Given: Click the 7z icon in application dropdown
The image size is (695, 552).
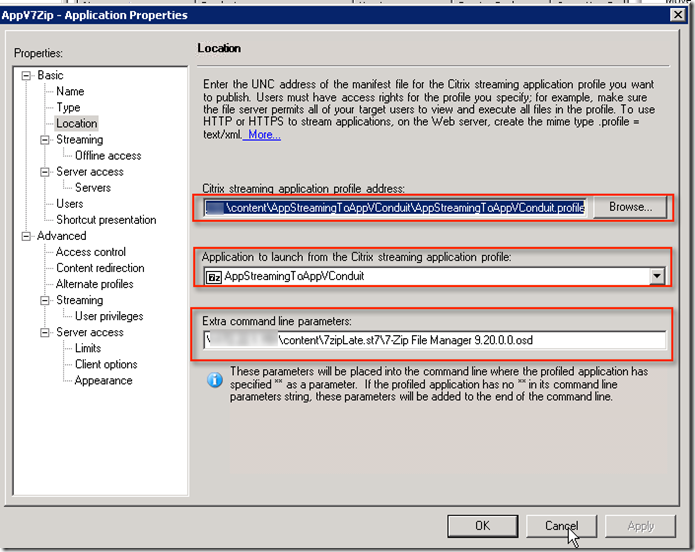Looking at the screenshot, I should [214, 277].
